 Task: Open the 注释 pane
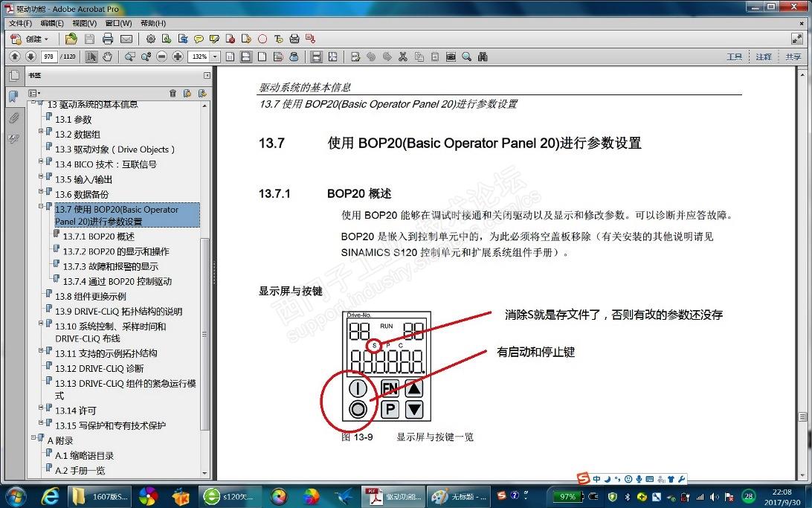[x=764, y=57]
